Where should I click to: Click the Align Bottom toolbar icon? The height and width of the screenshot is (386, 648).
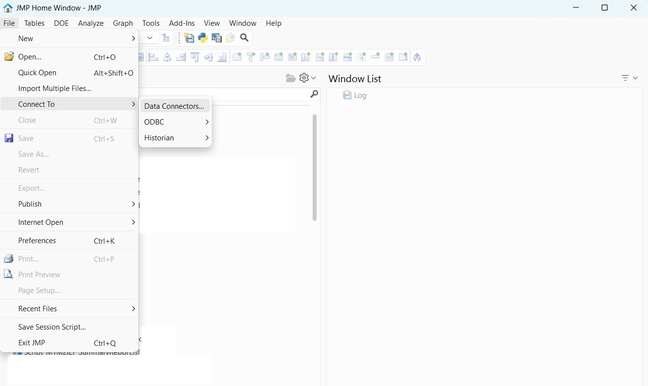[222, 57]
